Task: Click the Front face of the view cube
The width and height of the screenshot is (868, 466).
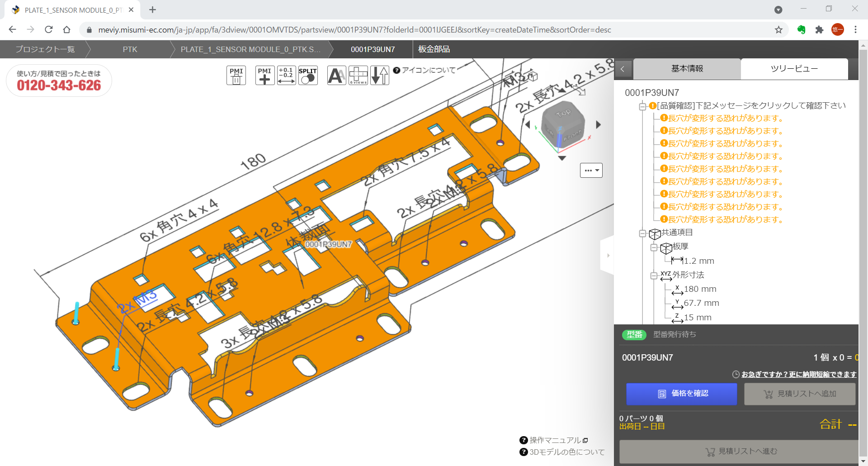Action: [572, 135]
